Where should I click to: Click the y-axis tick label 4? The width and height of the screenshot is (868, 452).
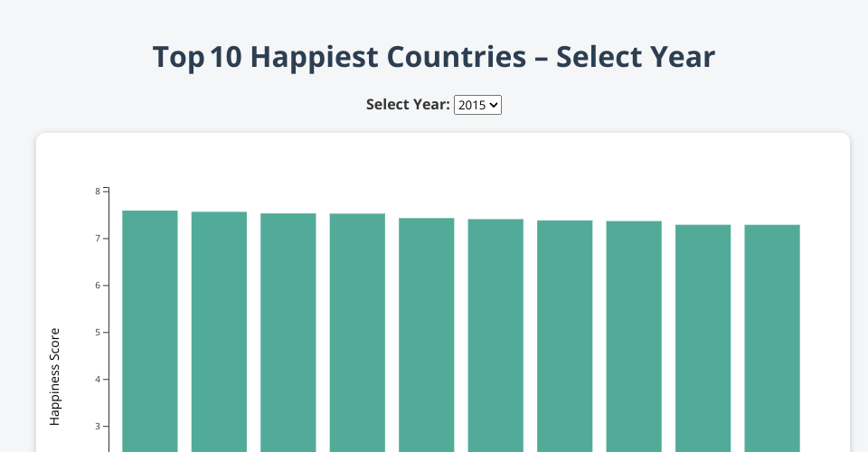[x=97, y=380]
